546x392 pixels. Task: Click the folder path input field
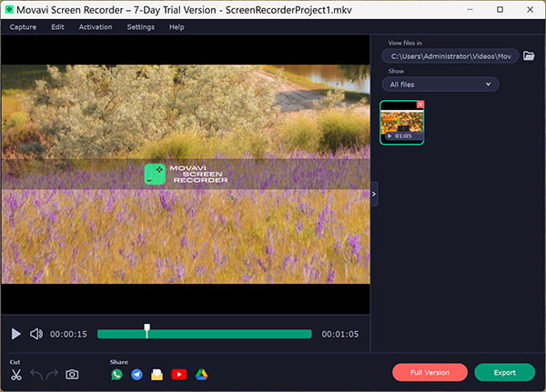[450, 56]
